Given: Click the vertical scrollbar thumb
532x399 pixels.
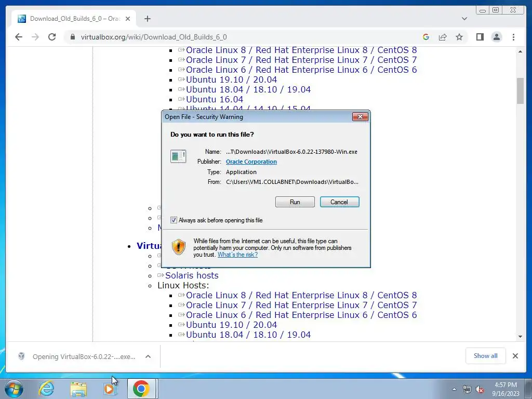Looking at the screenshot, I should click(520, 90).
